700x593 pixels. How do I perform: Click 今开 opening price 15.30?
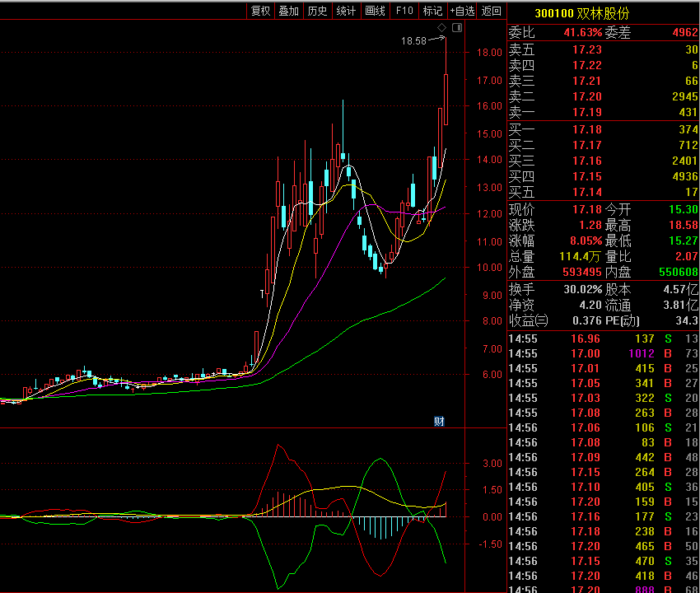pos(683,209)
